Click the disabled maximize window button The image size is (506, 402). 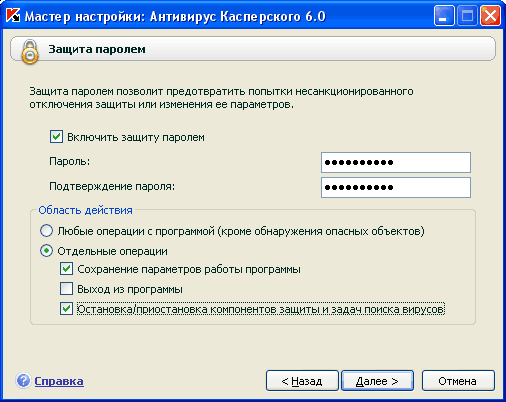pyautogui.click(x=467, y=16)
